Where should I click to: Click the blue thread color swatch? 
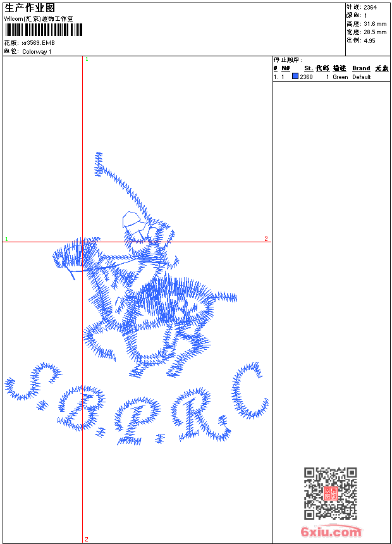[295, 77]
